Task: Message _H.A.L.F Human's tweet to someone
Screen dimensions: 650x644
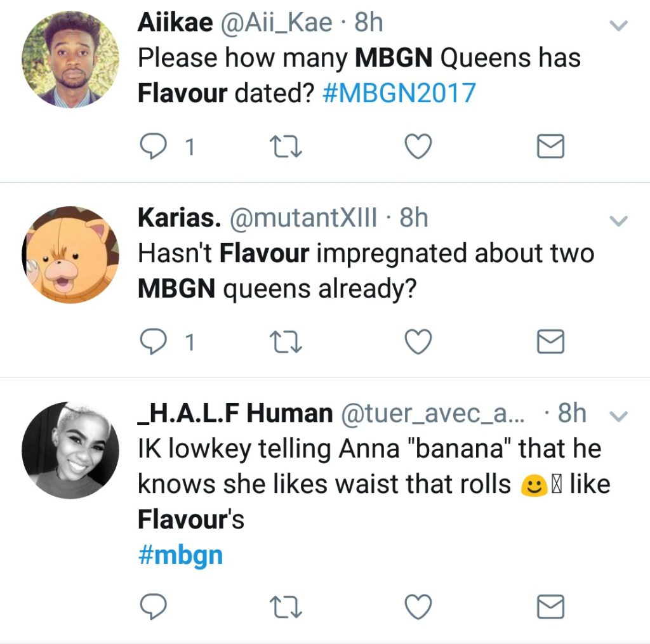Action: click(550, 607)
